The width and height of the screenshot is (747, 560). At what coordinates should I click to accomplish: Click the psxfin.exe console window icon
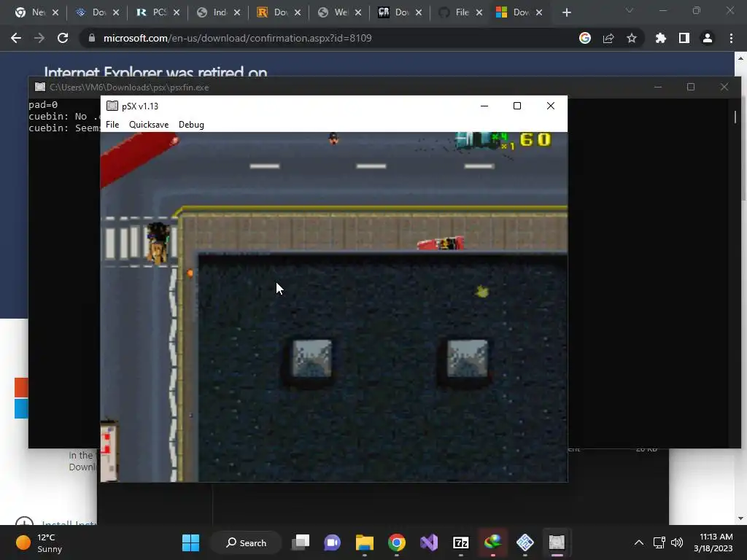point(40,87)
